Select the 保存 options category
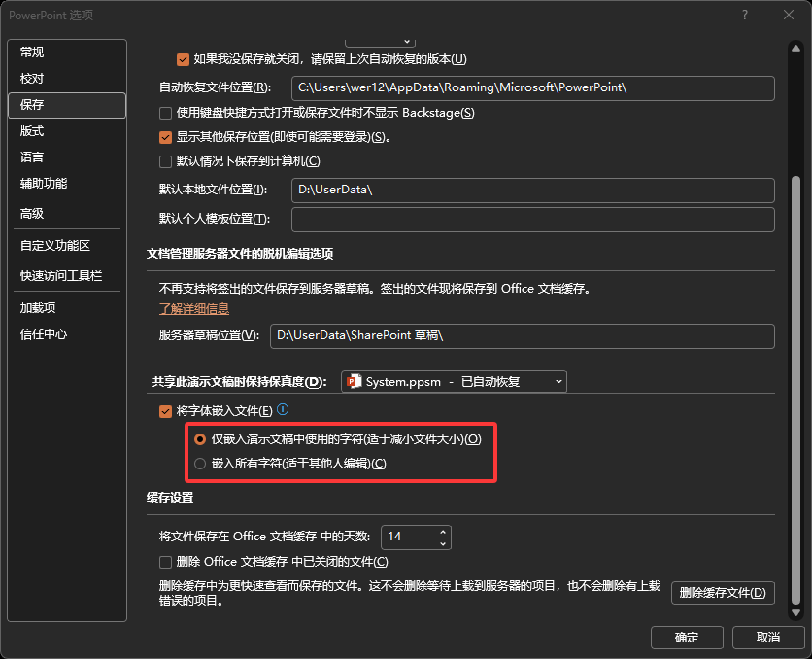 coord(67,105)
